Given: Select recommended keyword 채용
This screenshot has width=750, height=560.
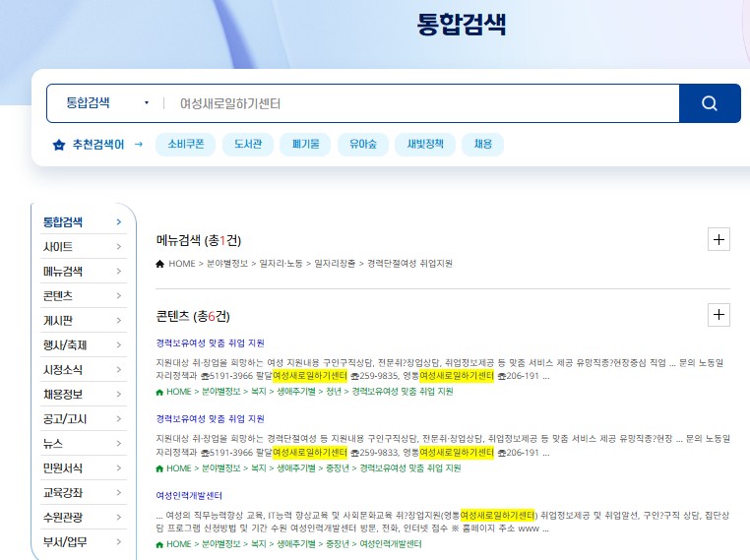Looking at the screenshot, I should coord(482,144).
